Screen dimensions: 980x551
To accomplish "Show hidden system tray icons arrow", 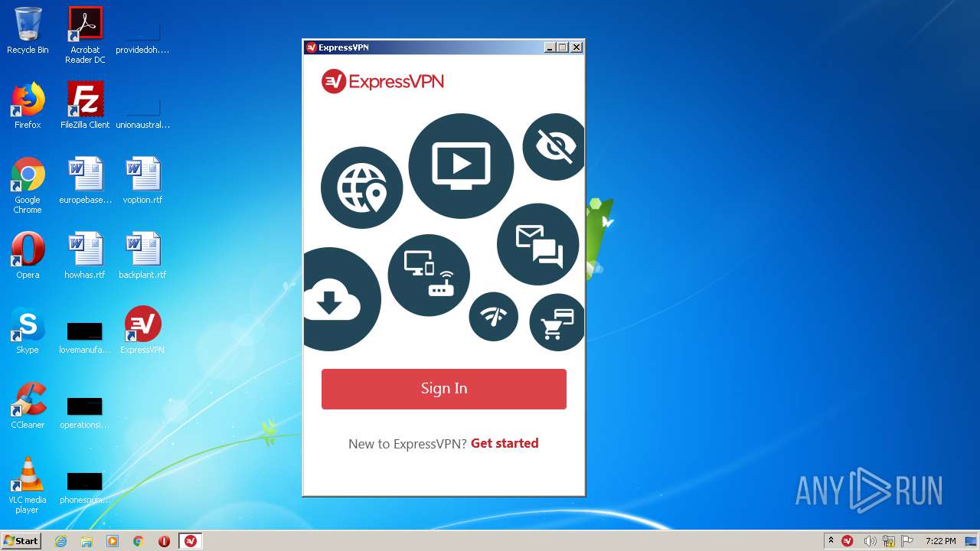I will (831, 541).
